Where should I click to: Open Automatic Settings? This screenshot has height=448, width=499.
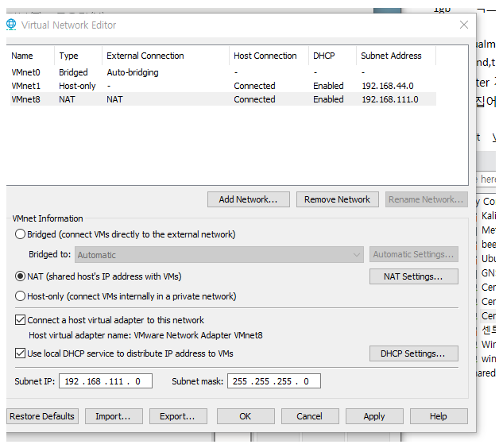click(x=414, y=254)
